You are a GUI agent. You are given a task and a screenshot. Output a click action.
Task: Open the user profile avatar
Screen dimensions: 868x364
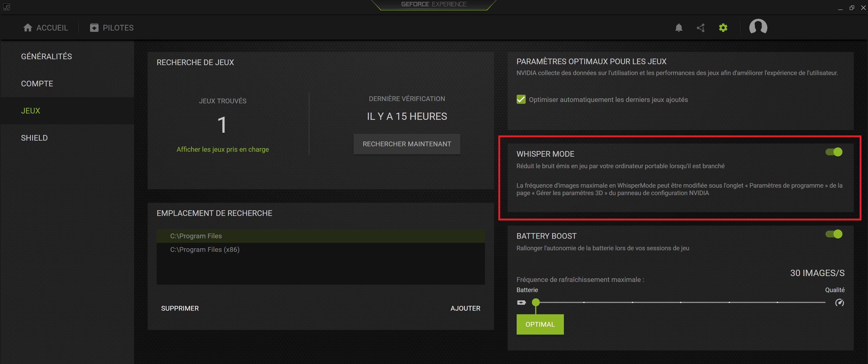tap(758, 27)
